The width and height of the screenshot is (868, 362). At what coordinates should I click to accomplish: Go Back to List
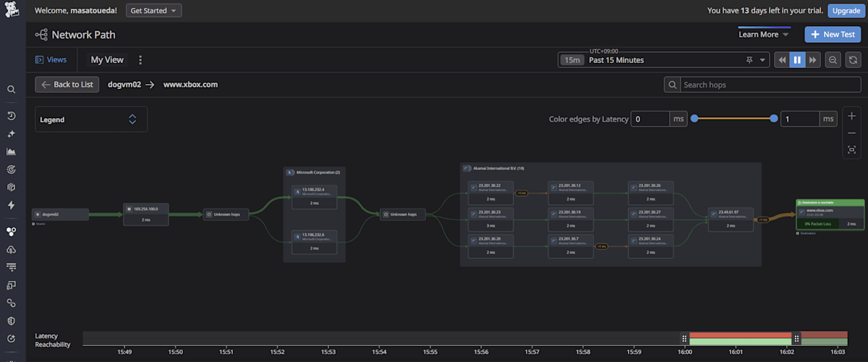click(67, 85)
